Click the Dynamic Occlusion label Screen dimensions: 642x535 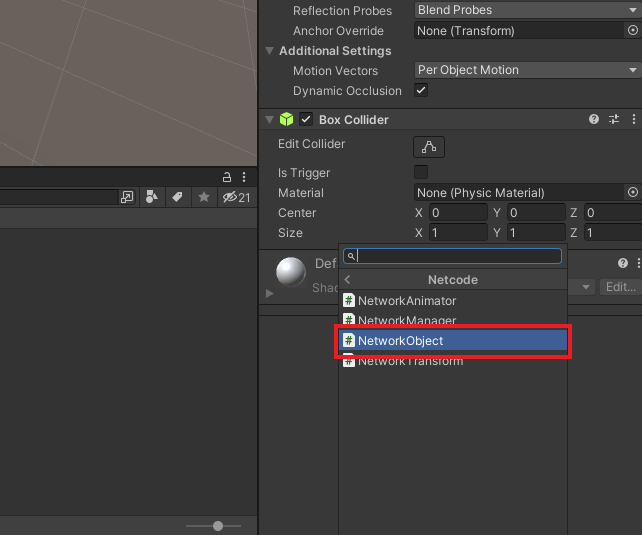(347, 91)
